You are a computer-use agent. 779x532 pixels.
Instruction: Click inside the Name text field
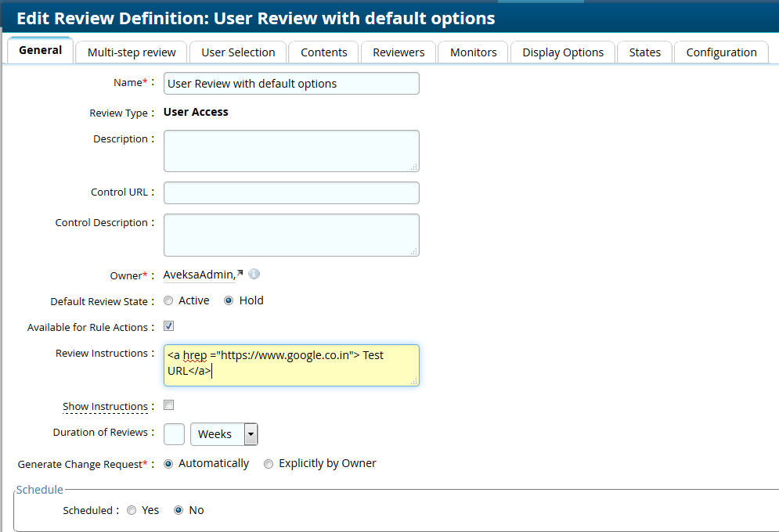click(290, 83)
